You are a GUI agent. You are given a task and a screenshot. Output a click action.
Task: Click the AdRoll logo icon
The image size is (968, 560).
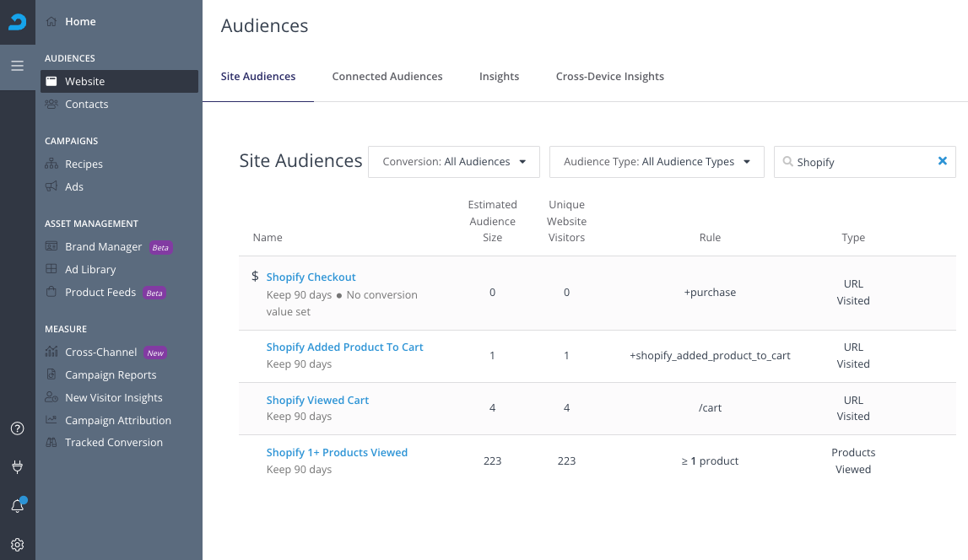tap(17, 22)
